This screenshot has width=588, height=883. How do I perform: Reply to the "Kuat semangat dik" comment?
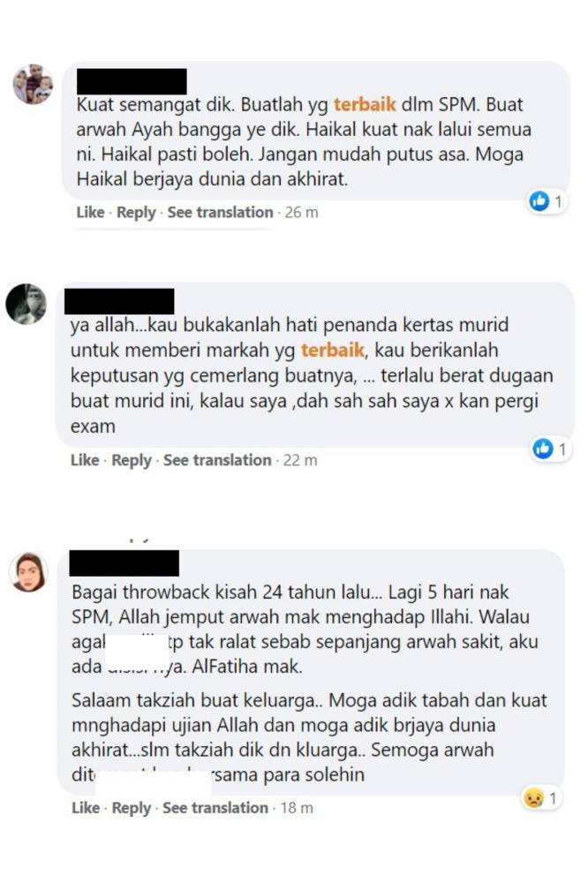coord(136,212)
